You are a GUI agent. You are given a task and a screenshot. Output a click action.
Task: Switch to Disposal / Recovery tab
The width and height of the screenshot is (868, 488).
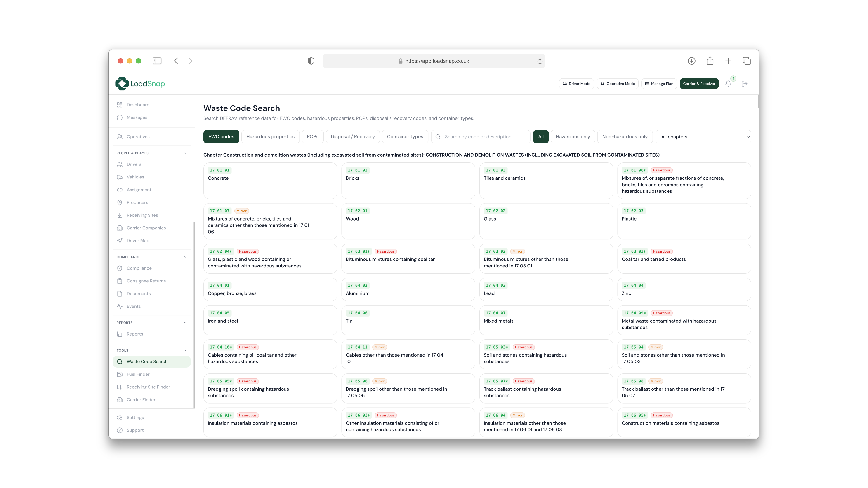pyautogui.click(x=352, y=137)
